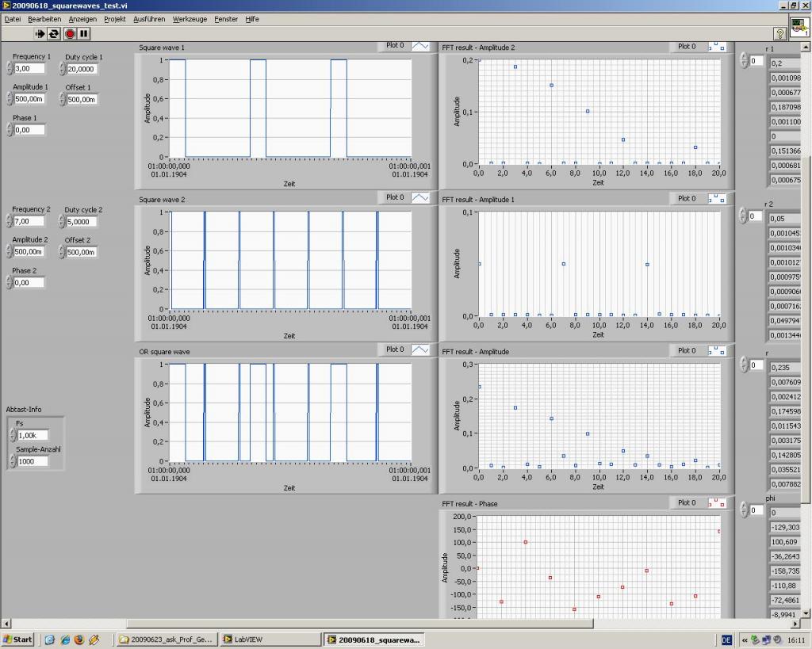Click the Run Continuously toolbar button
Image resolution: width=812 pixels, height=649 pixels.
(x=54, y=33)
